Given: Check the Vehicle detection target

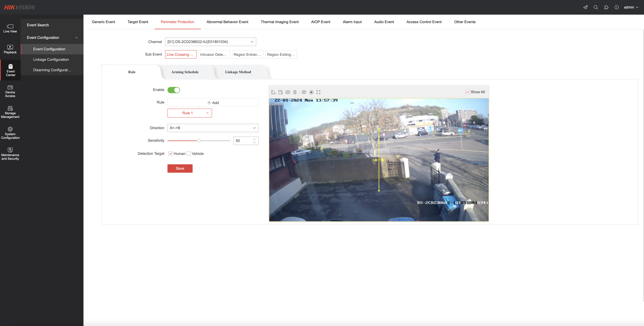Looking at the screenshot, I should point(189,153).
